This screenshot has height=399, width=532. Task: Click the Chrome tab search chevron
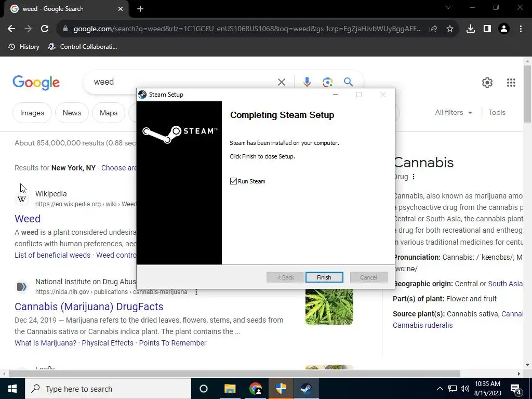point(448,7)
